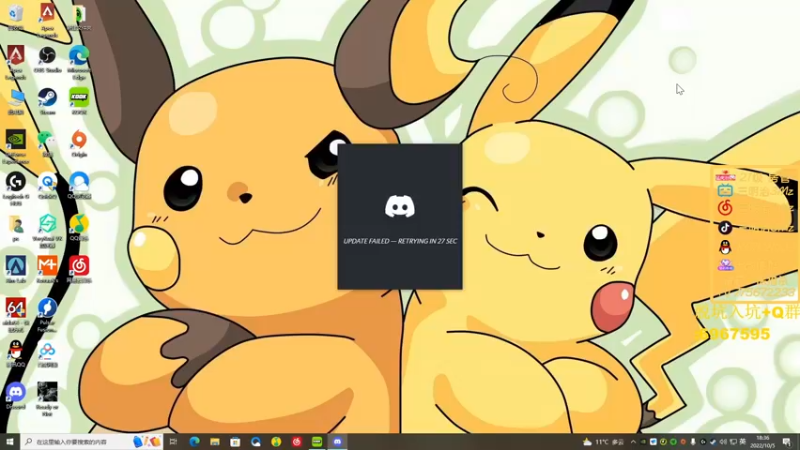
Task: Click the 'UPDATE FAILED — RETRYING' status text
Action: [400, 241]
